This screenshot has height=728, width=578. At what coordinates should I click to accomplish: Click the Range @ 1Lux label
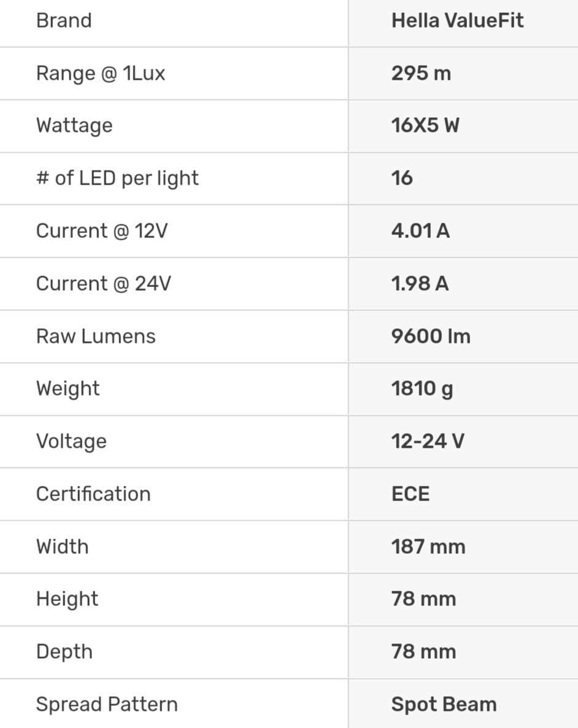[101, 74]
